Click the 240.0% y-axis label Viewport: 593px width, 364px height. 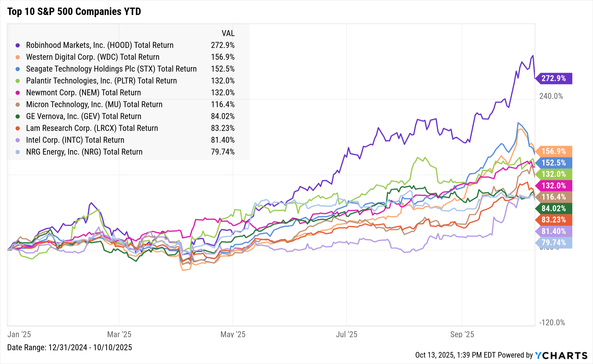tap(551, 96)
